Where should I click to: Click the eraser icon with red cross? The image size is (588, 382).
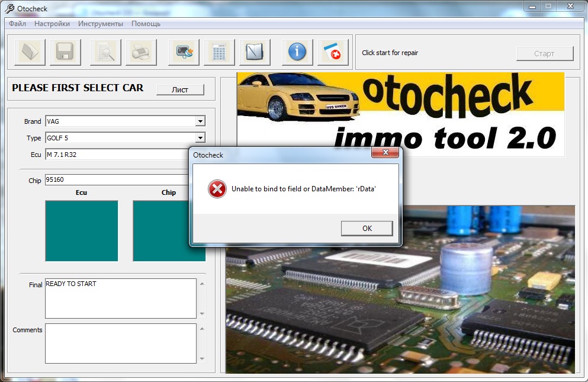tap(333, 52)
